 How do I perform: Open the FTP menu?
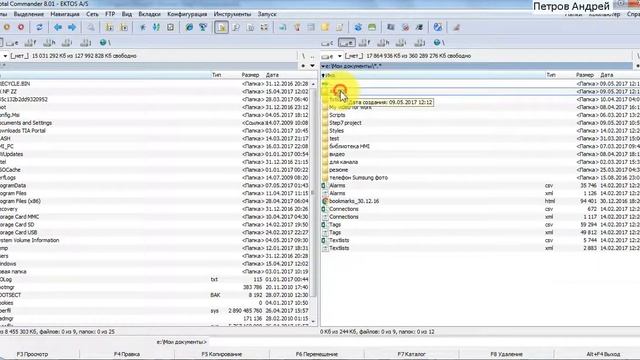coord(110,14)
